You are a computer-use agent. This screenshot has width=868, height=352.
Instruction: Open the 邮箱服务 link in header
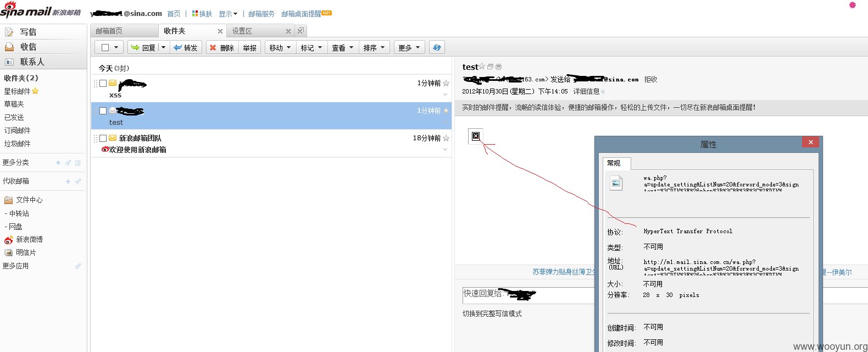[261, 14]
